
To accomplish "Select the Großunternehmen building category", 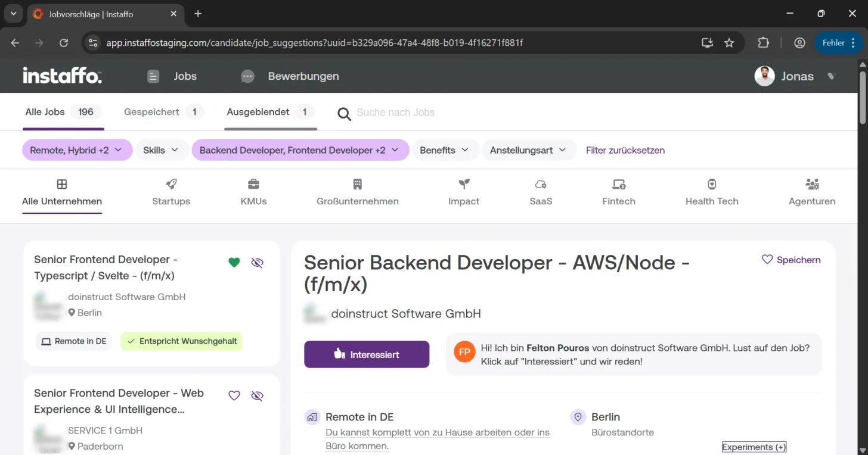I will pos(358,193).
